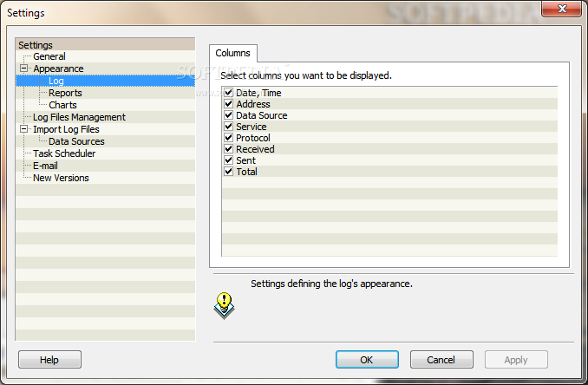Uncheck the Sent column checkbox
Screen dimensions: 588x385
[x=228, y=160]
